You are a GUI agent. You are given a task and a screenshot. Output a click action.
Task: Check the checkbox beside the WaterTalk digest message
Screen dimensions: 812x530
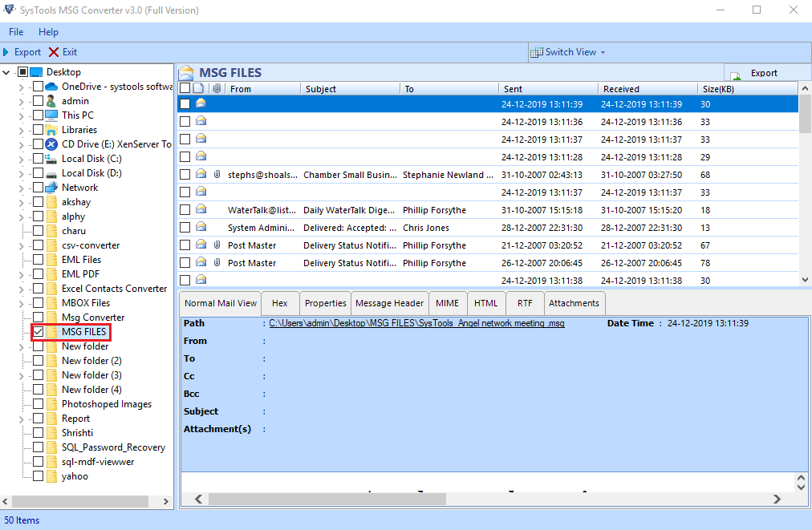pyautogui.click(x=185, y=209)
